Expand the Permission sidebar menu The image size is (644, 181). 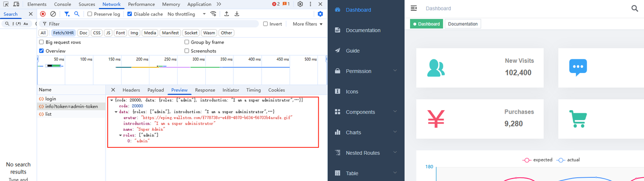366,71
